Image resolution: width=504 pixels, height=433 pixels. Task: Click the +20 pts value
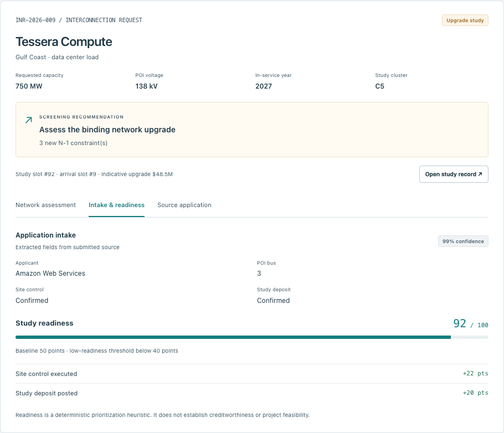click(475, 393)
